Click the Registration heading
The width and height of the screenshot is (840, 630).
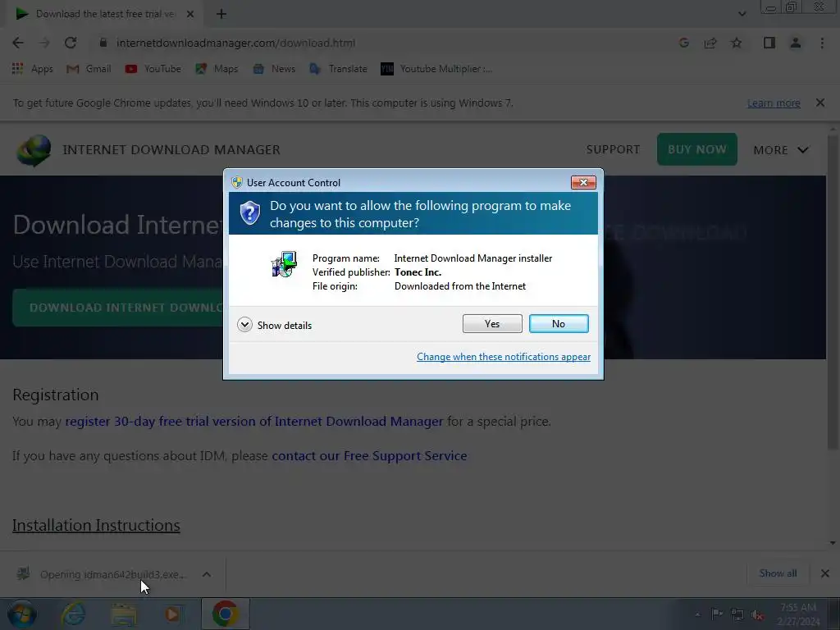click(55, 395)
